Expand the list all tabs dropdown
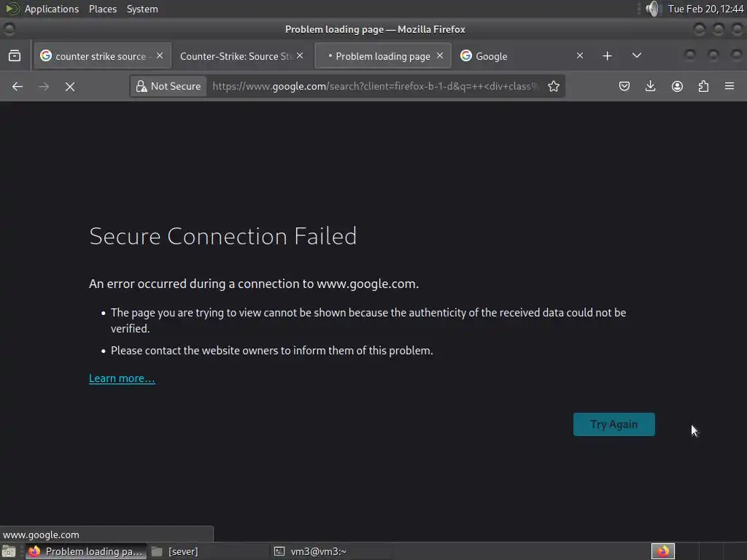 coord(636,56)
